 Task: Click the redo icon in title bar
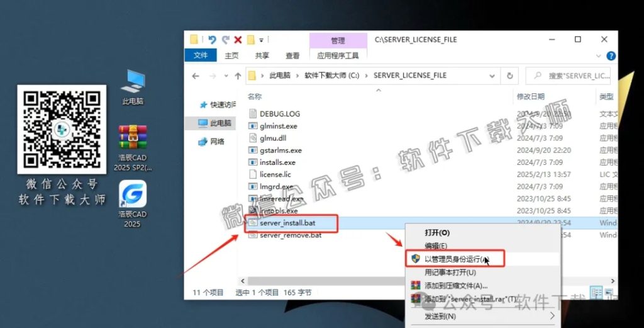click(x=225, y=40)
